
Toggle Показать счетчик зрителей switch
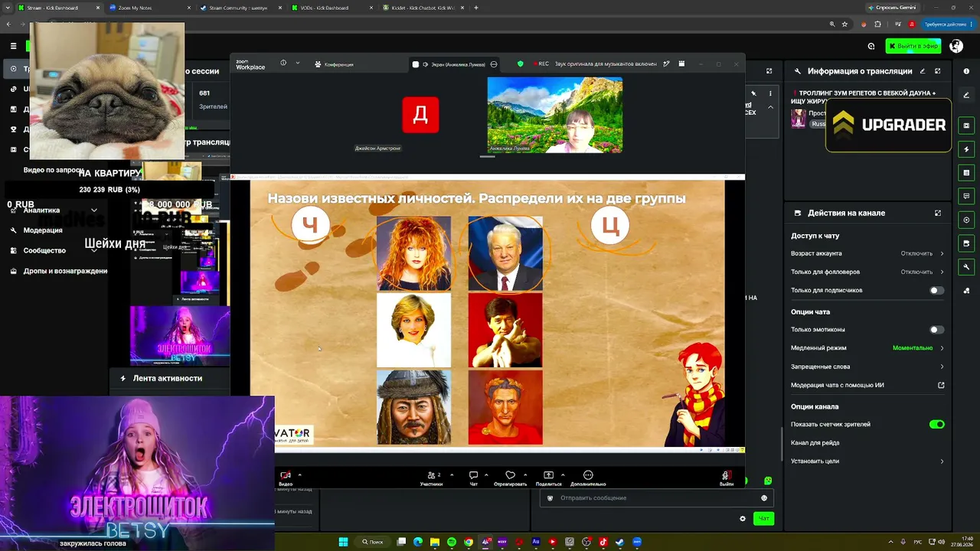[x=936, y=425]
